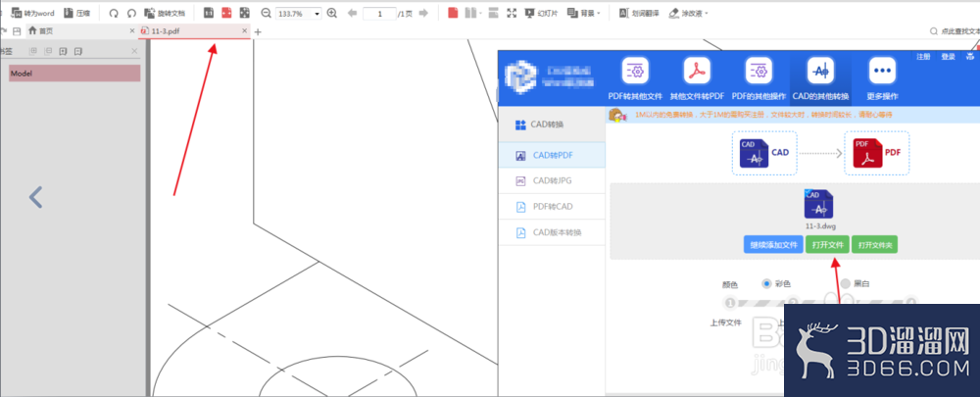
Task: Click 旋转文档 rotate document
Action: [165, 13]
